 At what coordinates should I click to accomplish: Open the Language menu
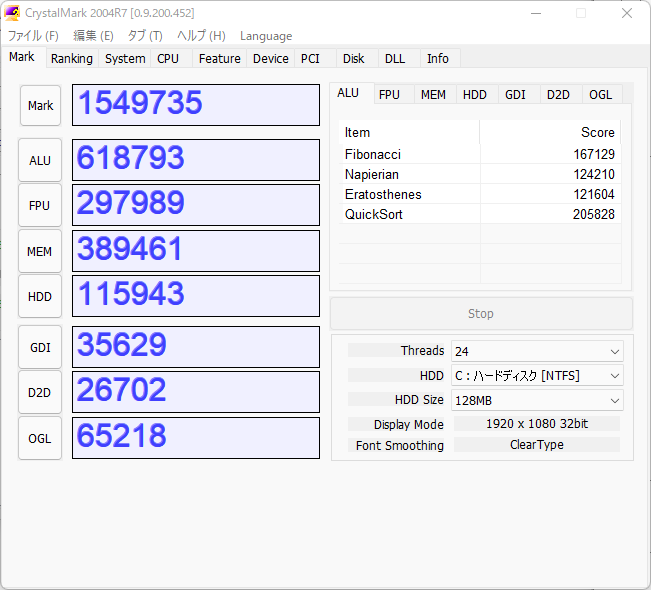click(266, 36)
